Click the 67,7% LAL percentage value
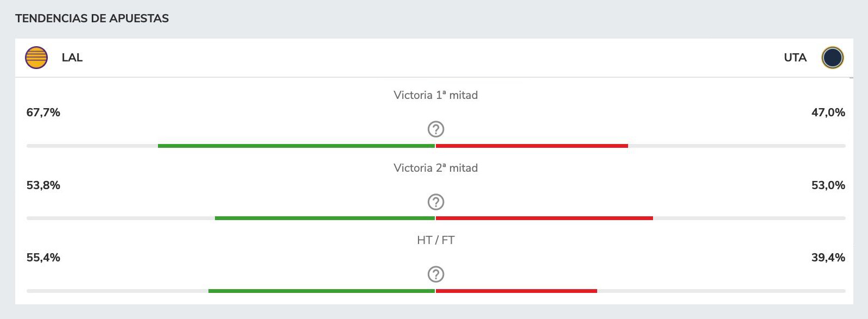868x319 pixels. click(x=43, y=112)
